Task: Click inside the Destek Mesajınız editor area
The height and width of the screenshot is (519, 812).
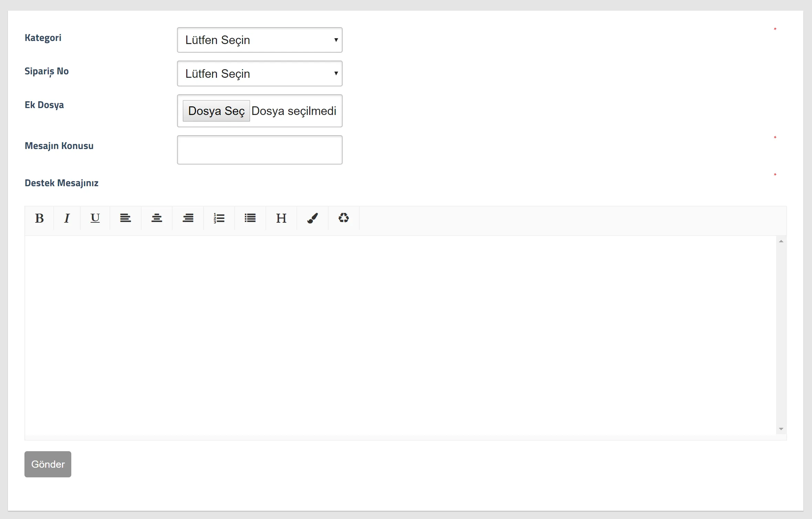Action: pos(399,337)
